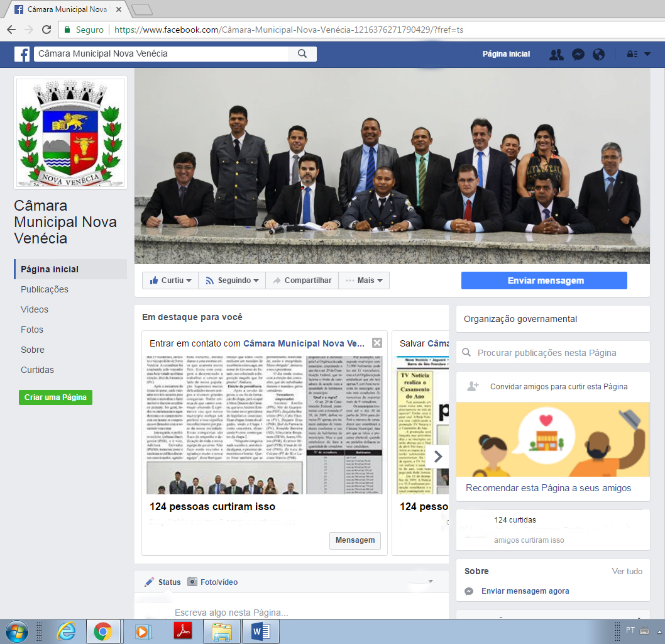
Task: Open the composer options dropdown arrow
Action: click(x=431, y=581)
